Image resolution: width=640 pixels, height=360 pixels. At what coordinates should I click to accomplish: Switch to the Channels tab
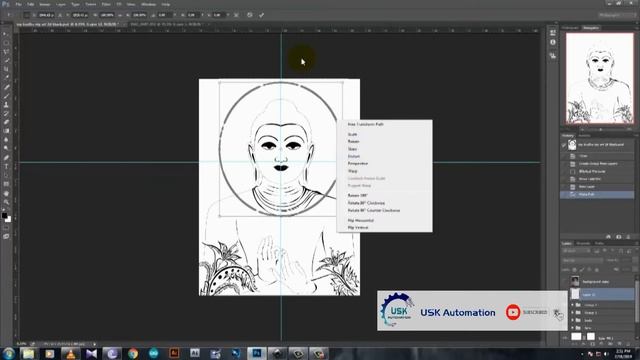coord(583,244)
